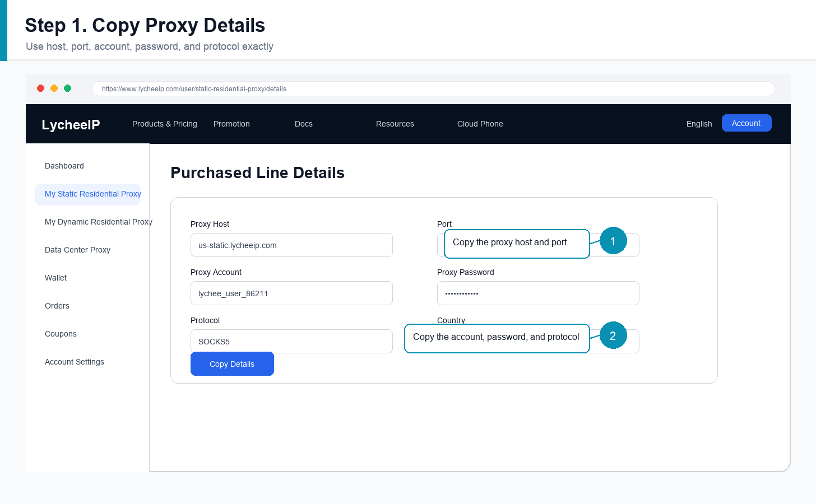Click the Proxy Password field

click(x=538, y=293)
